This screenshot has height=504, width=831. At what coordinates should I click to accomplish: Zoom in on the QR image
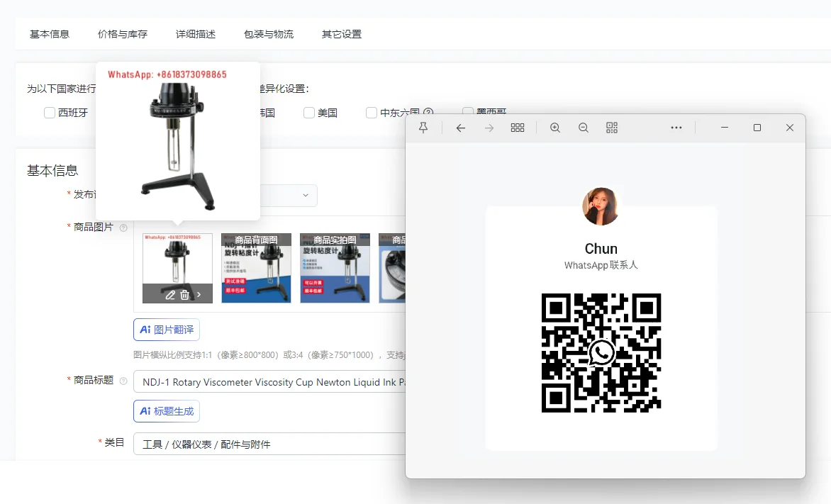click(x=555, y=128)
